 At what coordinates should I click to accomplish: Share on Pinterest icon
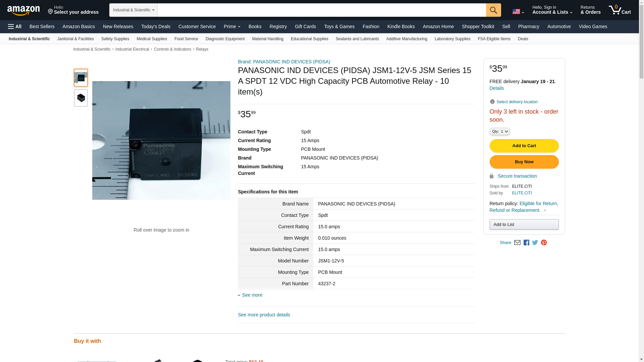click(544, 243)
